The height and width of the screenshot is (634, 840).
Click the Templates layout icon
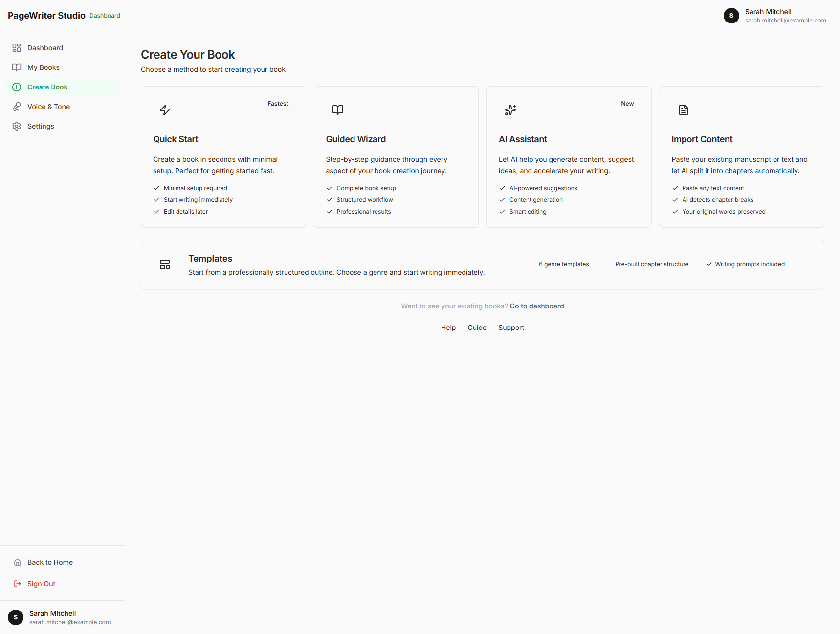165,264
